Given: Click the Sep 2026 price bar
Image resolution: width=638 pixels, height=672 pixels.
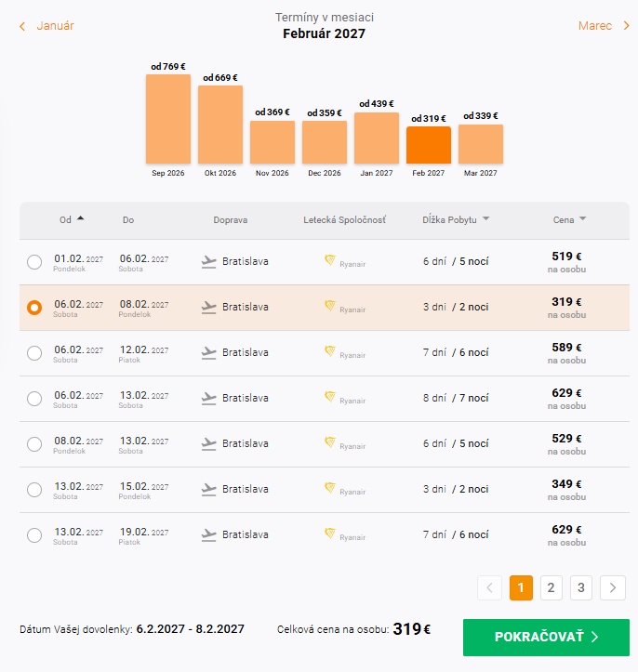Looking at the screenshot, I should pyautogui.click(x=168, y=119).
